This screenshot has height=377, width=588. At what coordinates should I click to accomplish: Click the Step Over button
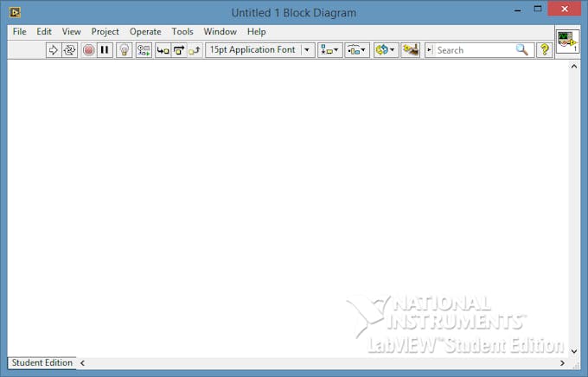(179, 50)
